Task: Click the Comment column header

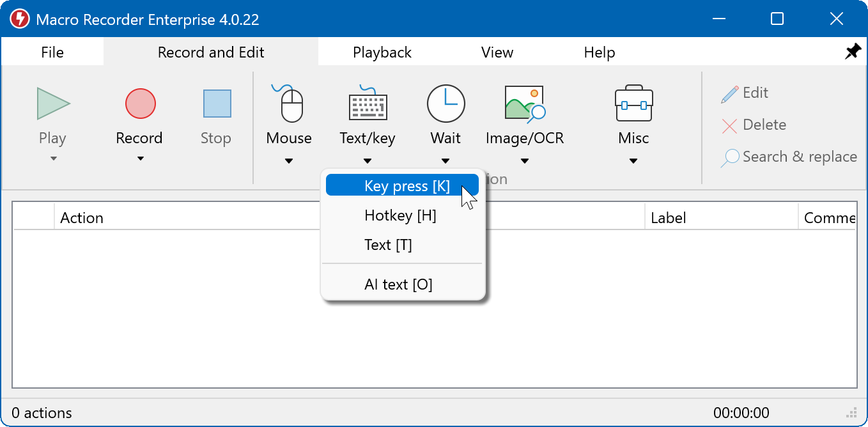Action: pos(829,218)
